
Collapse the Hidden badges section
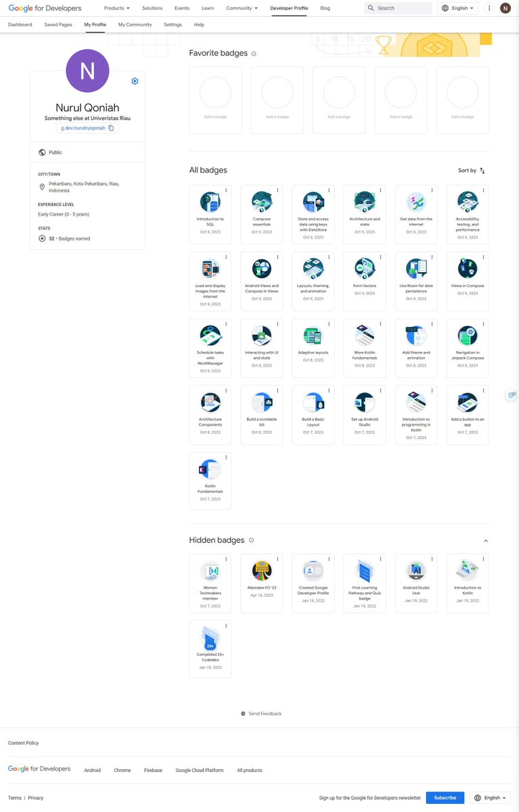[486, 541]
